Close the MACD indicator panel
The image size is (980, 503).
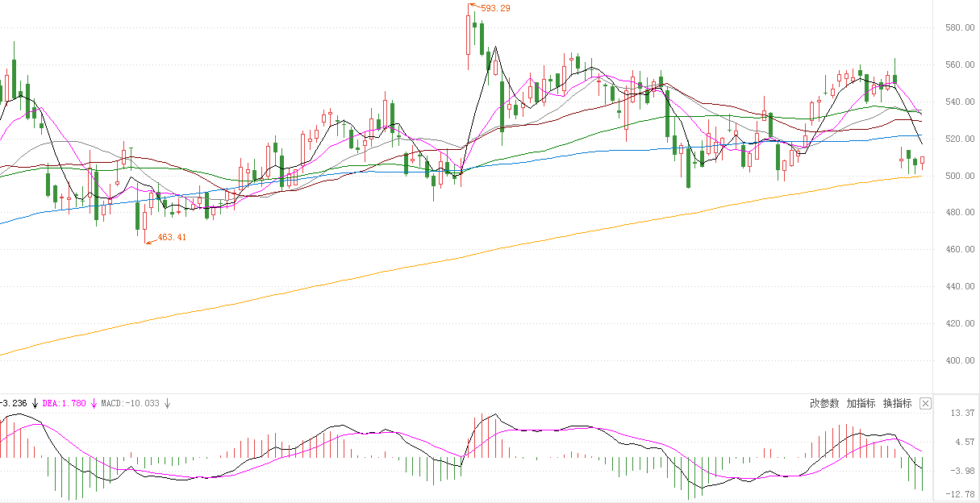pyautogui.click(x=925, y=403)
